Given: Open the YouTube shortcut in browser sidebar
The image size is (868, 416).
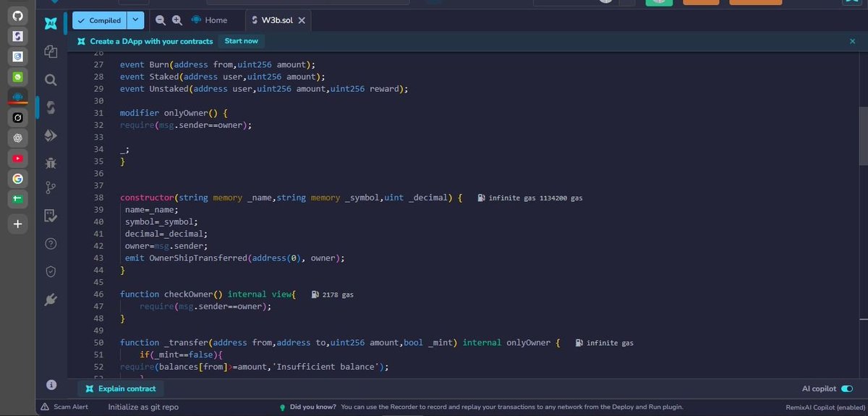Looking at the screenshot, I should point(18,158).
